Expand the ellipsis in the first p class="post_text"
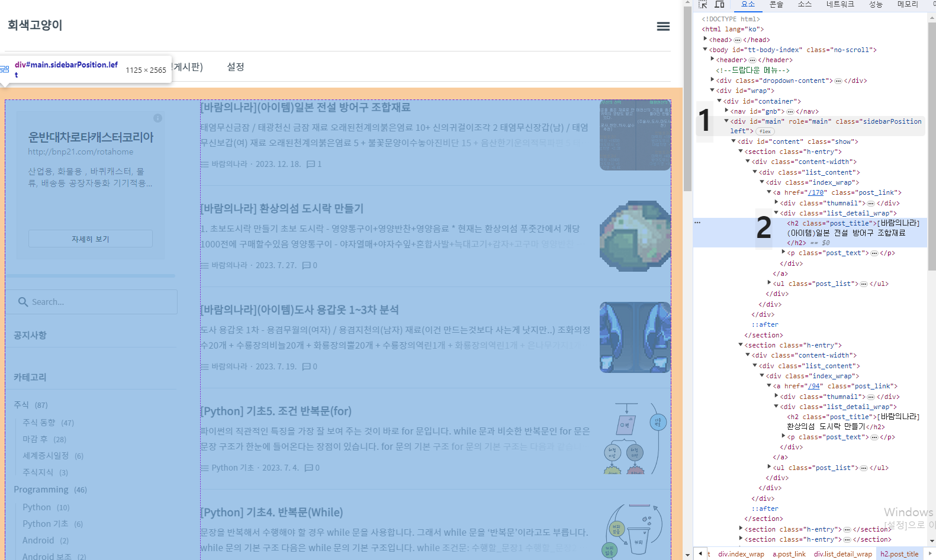The image size is (936, 560). click(874, 253)
